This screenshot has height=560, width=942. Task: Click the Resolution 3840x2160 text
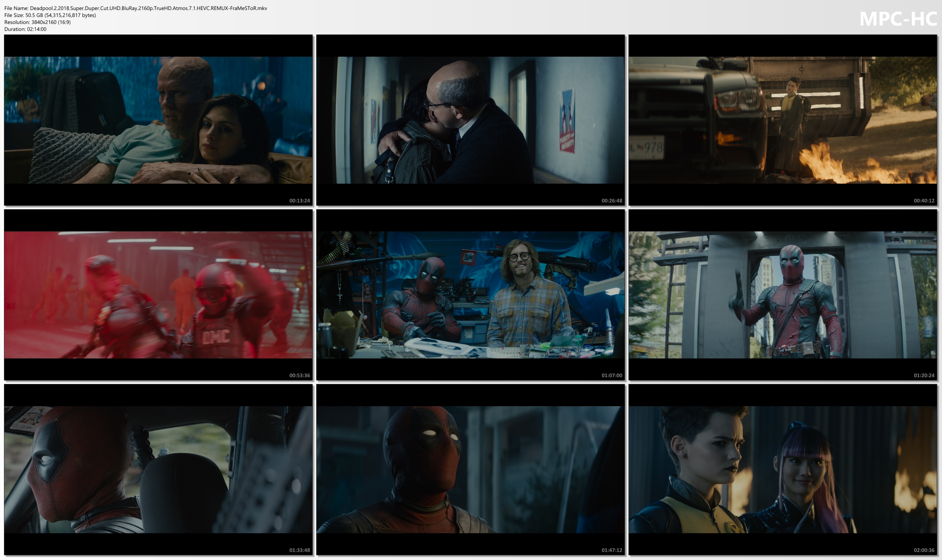(x=38, y=22)
